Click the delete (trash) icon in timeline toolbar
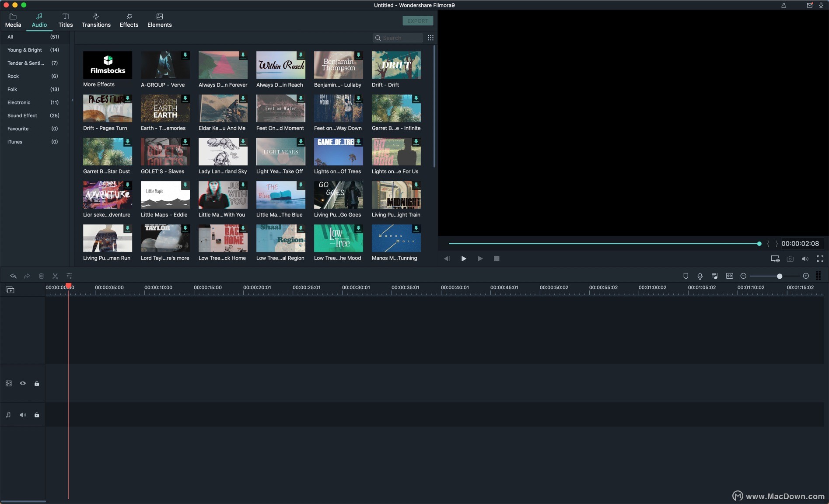 tap(41, 276)
